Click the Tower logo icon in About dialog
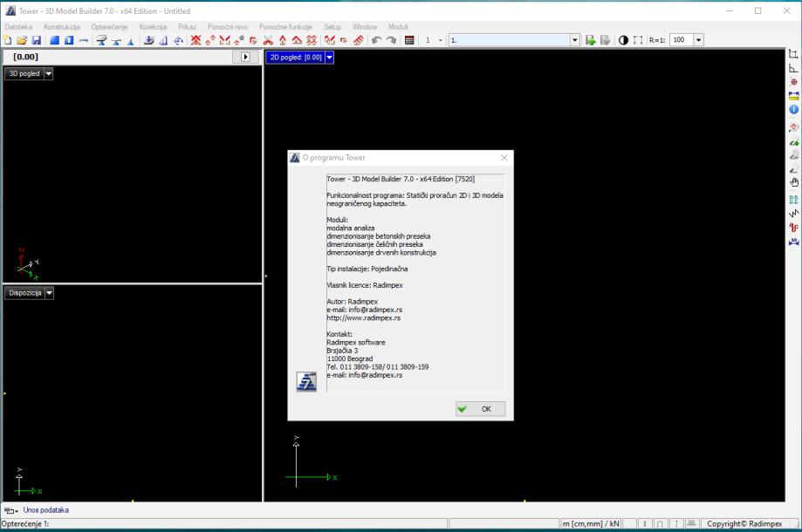The height and width of the screenshot is (532, 802). tap(306, 382)
